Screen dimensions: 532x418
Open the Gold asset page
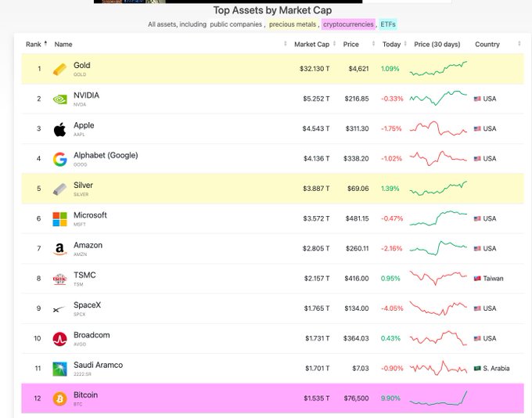[x=82, y=65]
